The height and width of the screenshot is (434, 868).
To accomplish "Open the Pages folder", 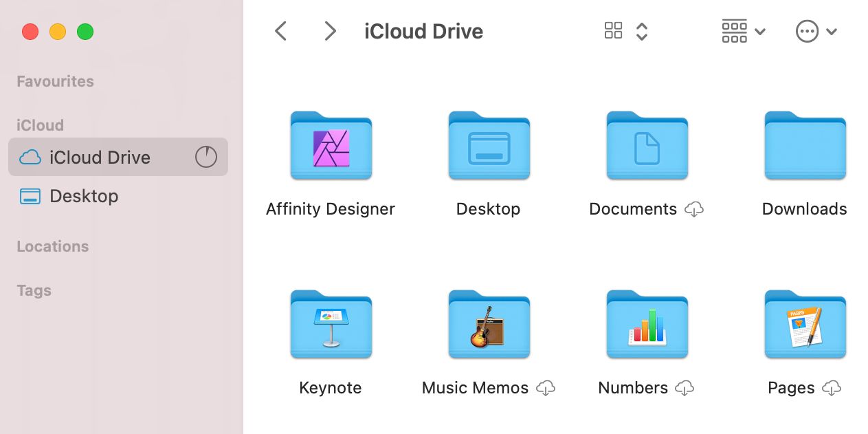I will tap(805, 325).
